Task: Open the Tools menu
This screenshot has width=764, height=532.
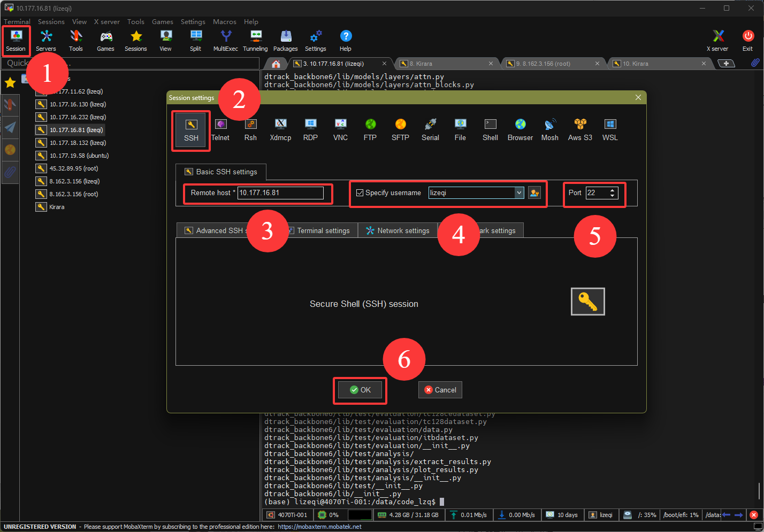Action: pyautogui.click(x=136, y=22)
